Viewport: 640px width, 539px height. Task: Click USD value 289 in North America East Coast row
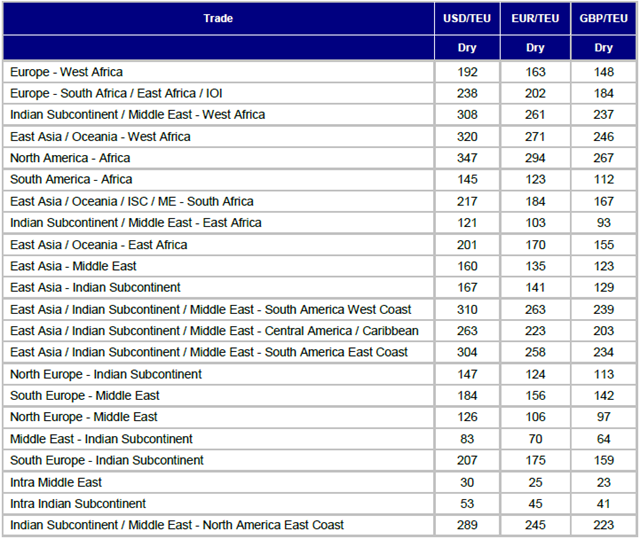coord(467,525)
